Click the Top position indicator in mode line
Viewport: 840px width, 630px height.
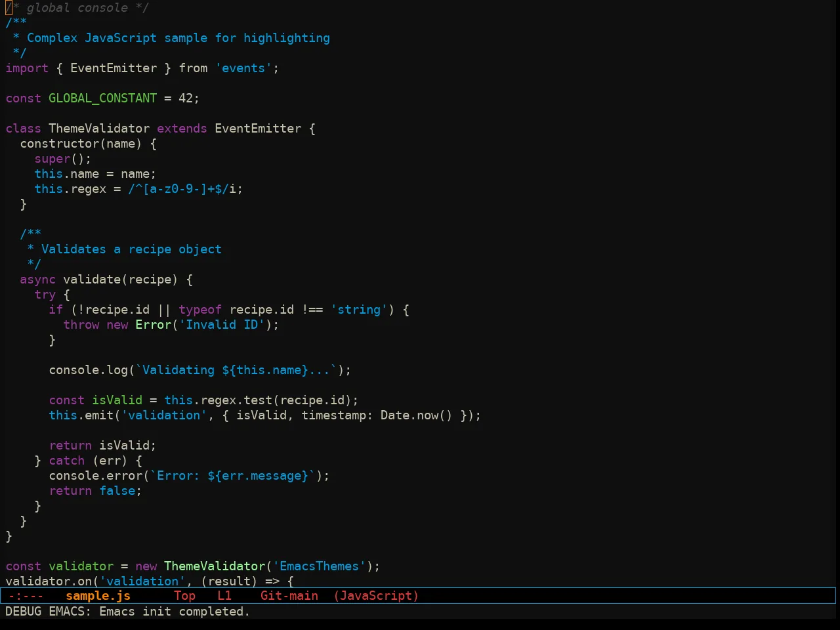(x=184, y=596)
